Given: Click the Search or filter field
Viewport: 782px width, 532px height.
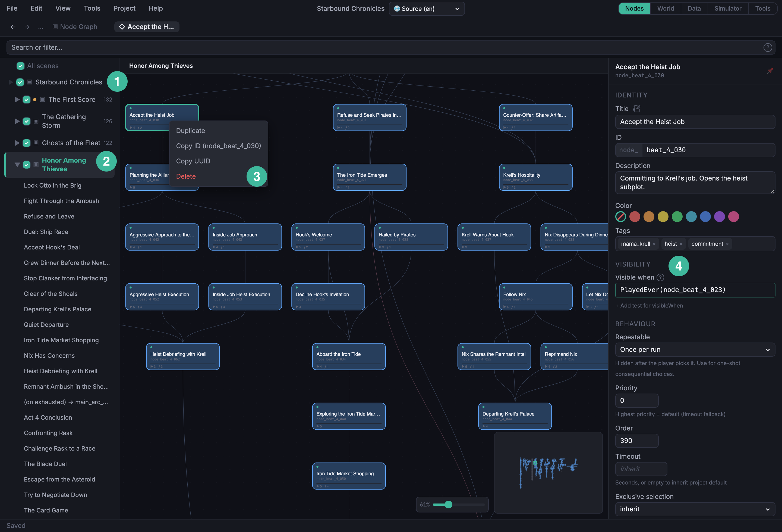Looking at the screenshot, I should (391, 47).
